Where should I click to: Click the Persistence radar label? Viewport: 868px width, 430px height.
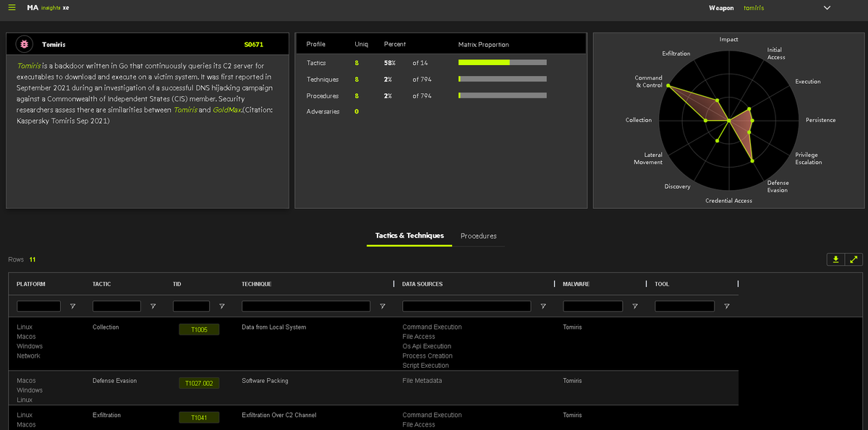click(x=821, y=120)
